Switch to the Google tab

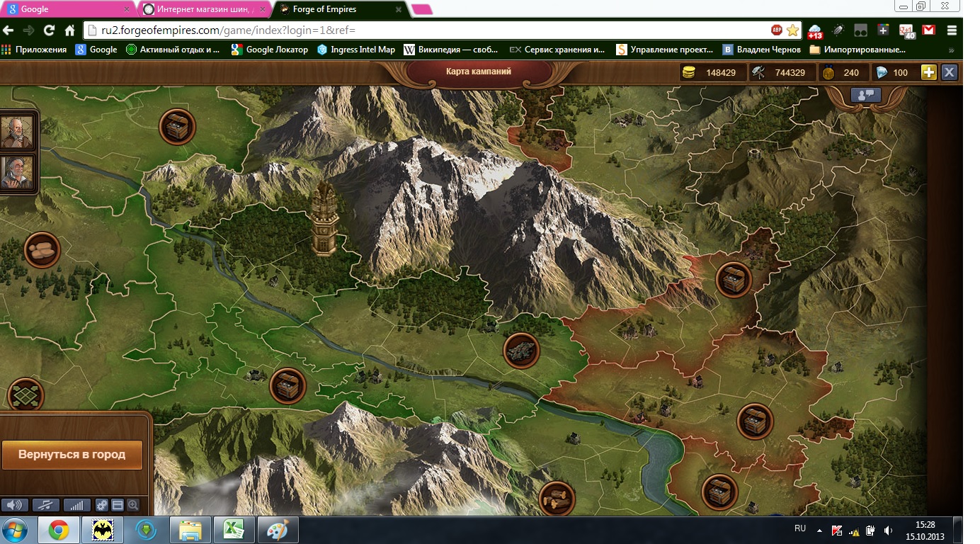tap(68, 9)
